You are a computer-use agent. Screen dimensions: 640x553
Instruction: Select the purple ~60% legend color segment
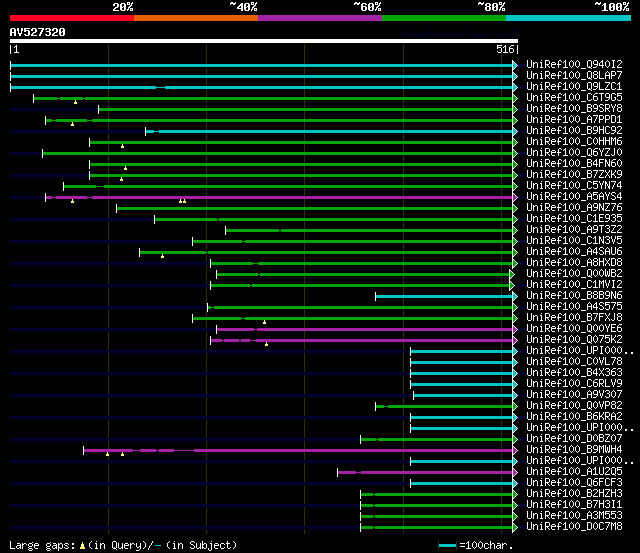tap(320, 18)
